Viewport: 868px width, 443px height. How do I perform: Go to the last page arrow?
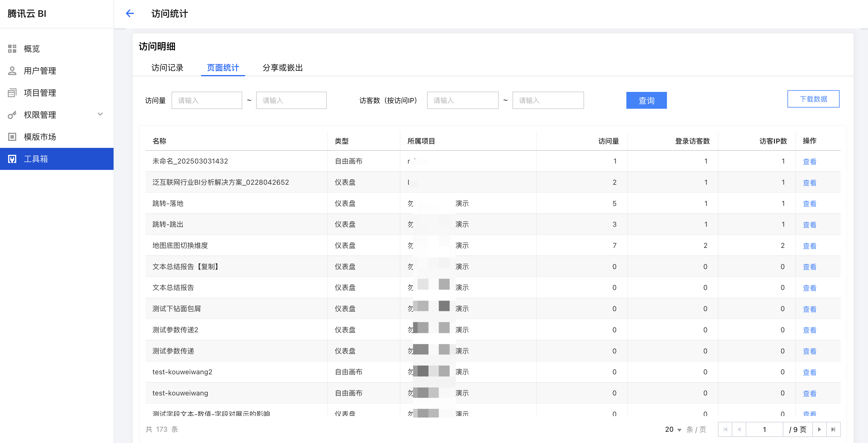[x=833, y=429]
